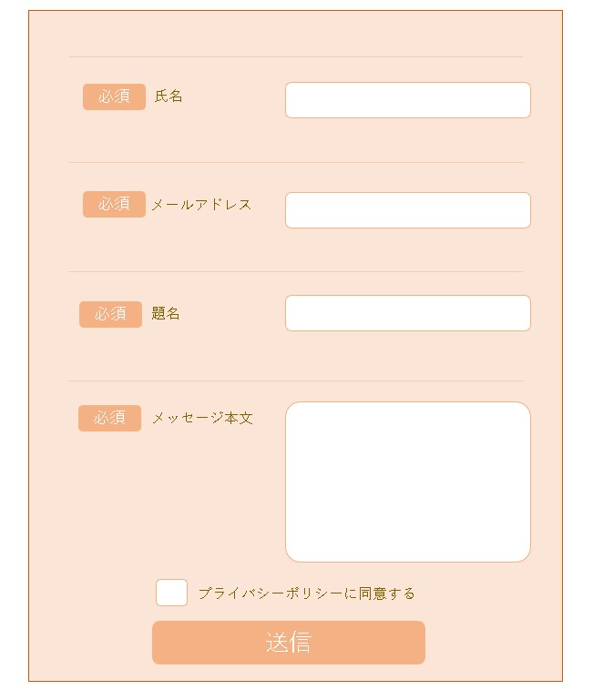This screenshot has width=593, height=700.
Task: Select the 必須 badge beside 題名
Action: (110, 314)
